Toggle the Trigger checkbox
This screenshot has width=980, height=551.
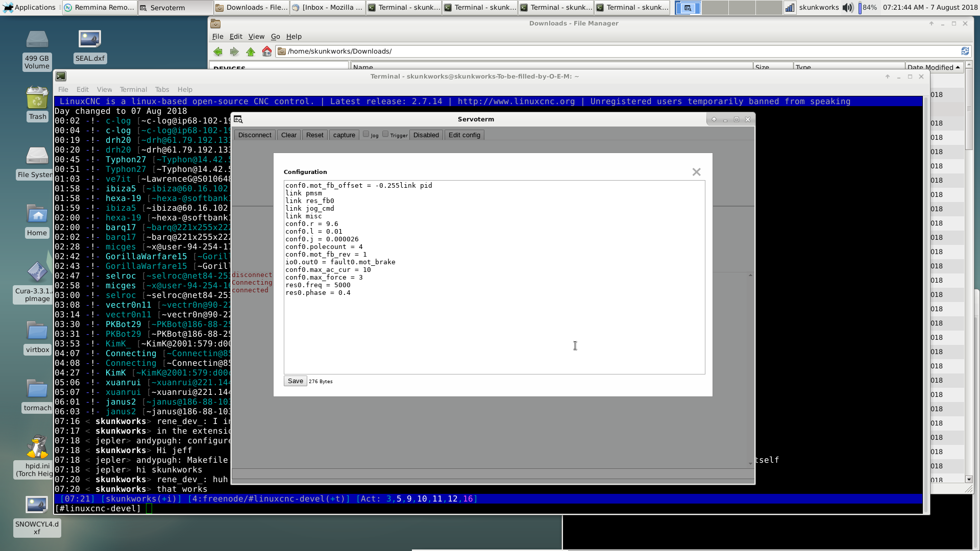(385, 134)
